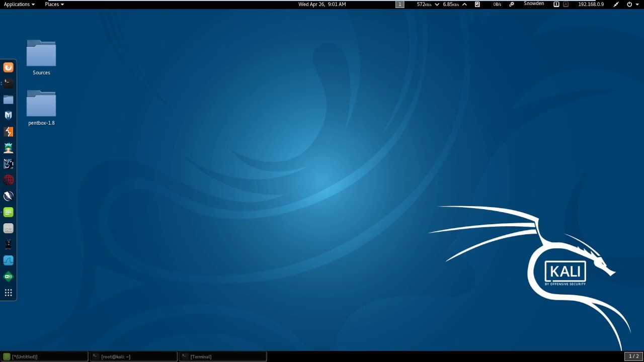
Task: Launch Metasploit framework from the dock
Action: (x=8, y=116)
